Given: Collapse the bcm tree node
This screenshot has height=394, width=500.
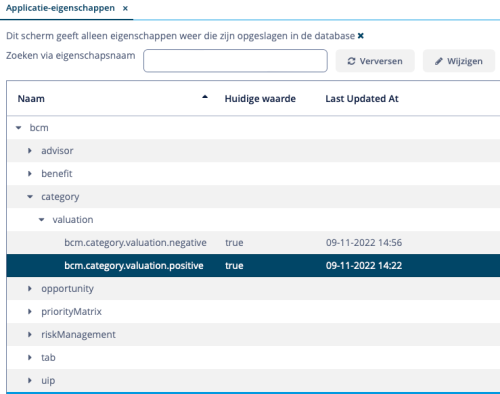Looking at the screenshot, I should (19, 128).
